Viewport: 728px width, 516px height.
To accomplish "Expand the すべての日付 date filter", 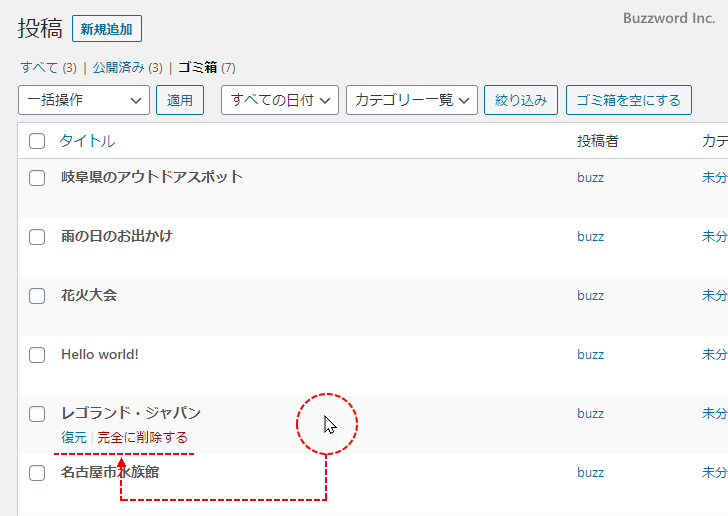I will [279, 100].
